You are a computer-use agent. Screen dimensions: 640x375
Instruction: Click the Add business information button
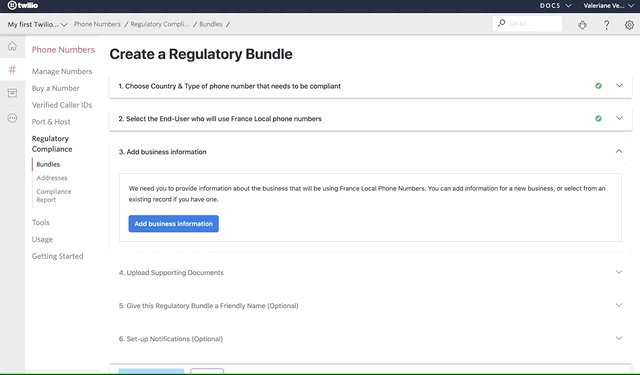pos(173,224)
